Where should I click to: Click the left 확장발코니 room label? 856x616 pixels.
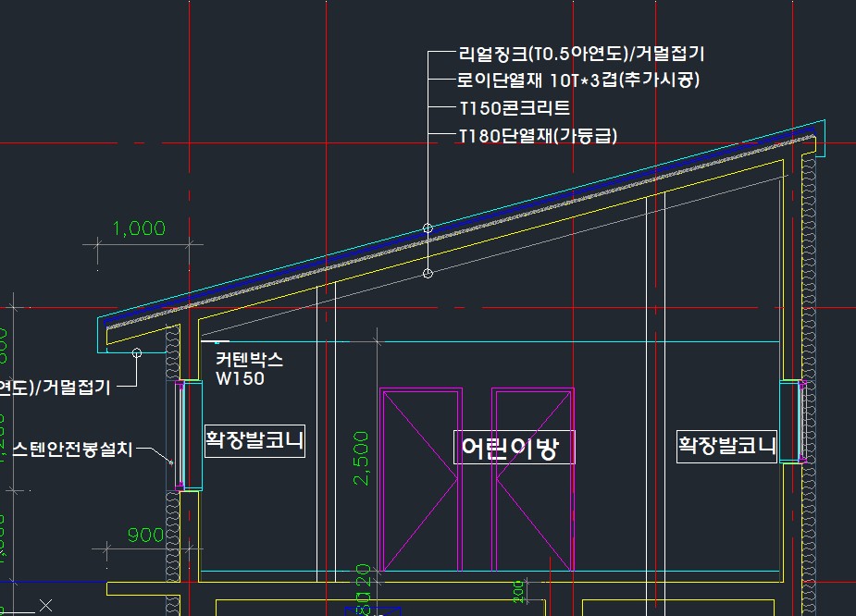click(254, 440)
